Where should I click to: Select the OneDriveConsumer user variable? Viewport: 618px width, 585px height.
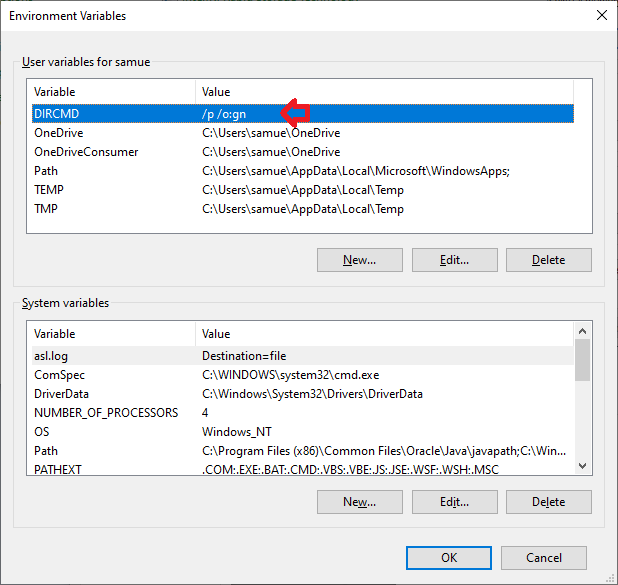(x=302, y=152)
